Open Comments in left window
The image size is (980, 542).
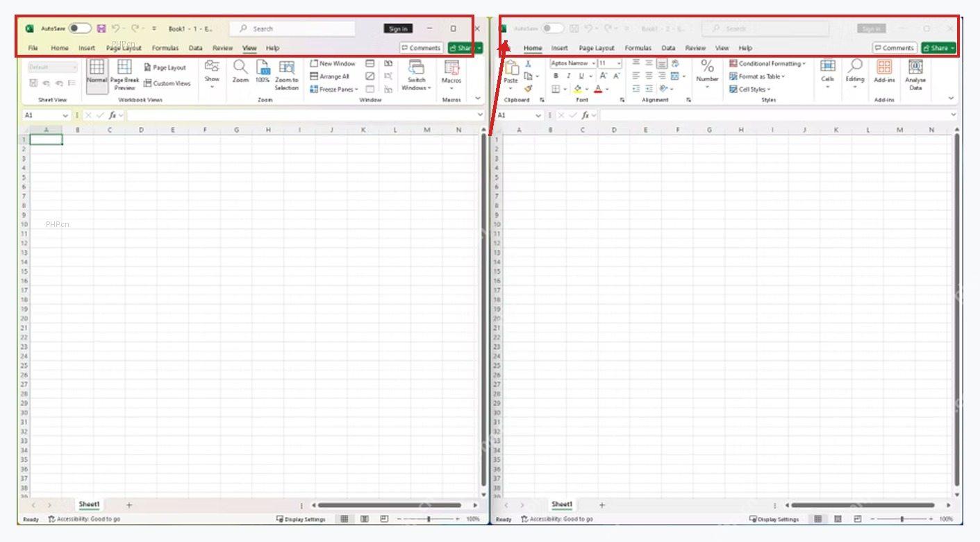(x=422, y=48)
